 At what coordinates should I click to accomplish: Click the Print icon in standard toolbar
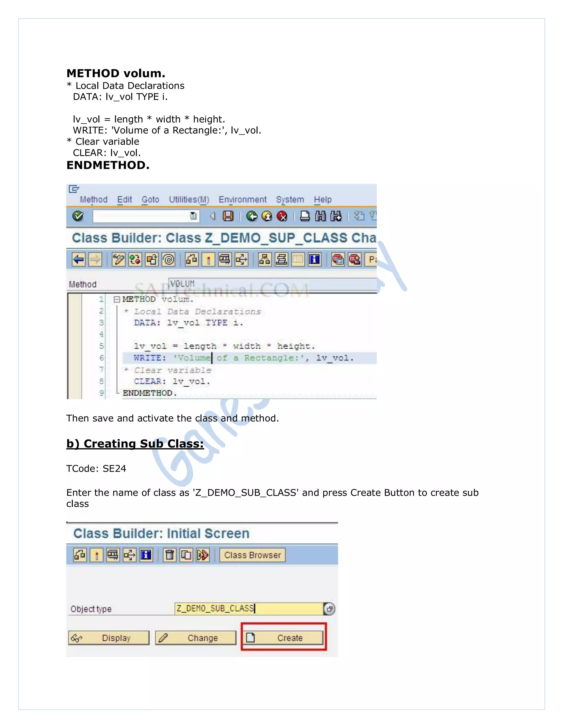(305, 216)
